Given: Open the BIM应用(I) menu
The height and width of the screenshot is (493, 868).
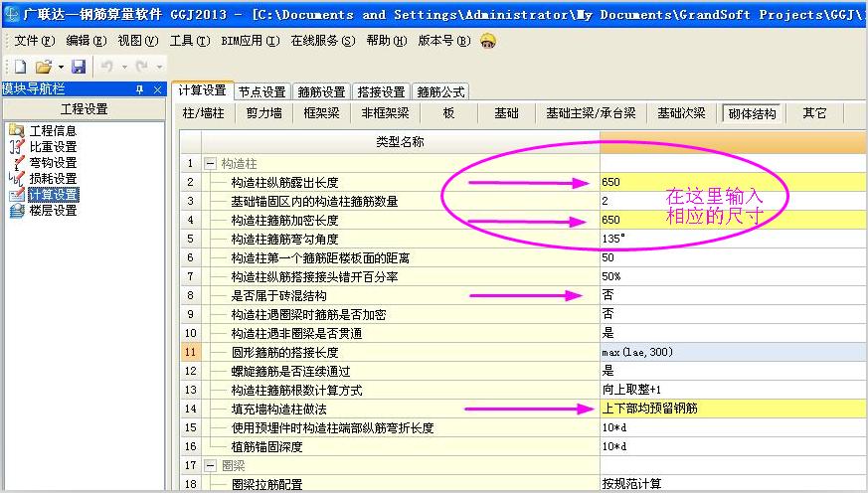Looking at the screenshot, I should coord(251,41).
